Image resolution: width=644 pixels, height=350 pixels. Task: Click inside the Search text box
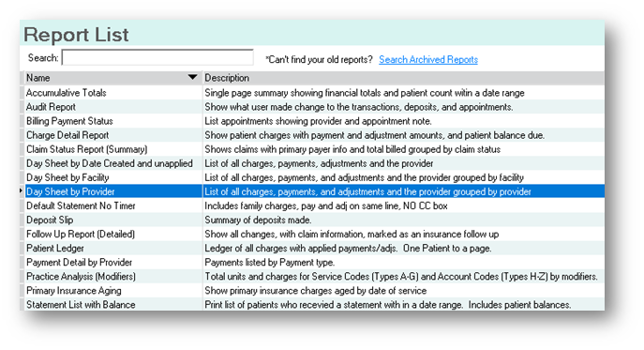point(157,57)
